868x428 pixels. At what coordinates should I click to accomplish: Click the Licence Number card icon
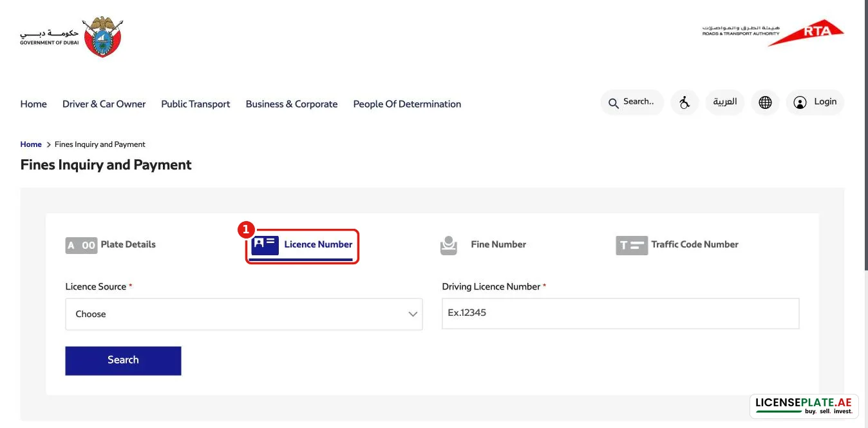click(x=265, y=245)
